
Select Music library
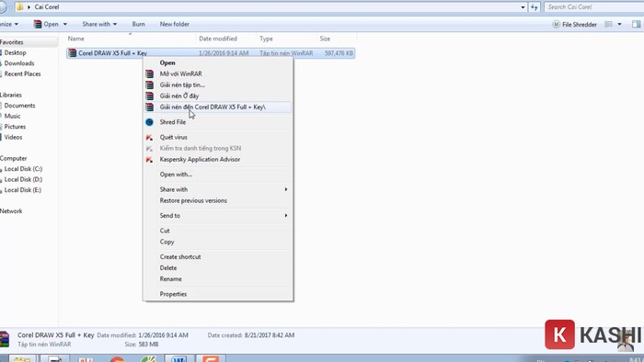pos(12,117)
